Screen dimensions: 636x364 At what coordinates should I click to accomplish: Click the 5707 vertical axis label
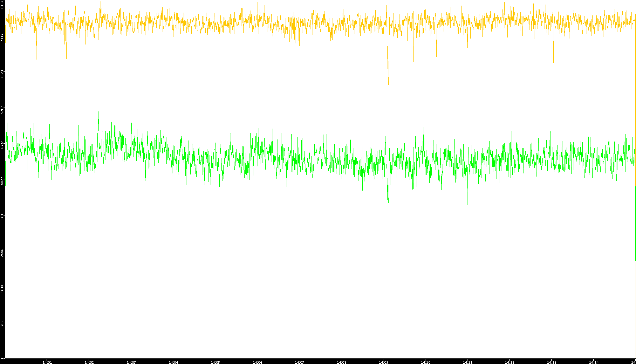[2, 109]
